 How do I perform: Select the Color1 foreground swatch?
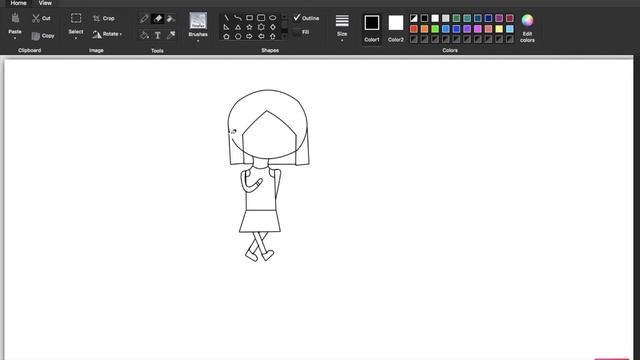point(372,23)
